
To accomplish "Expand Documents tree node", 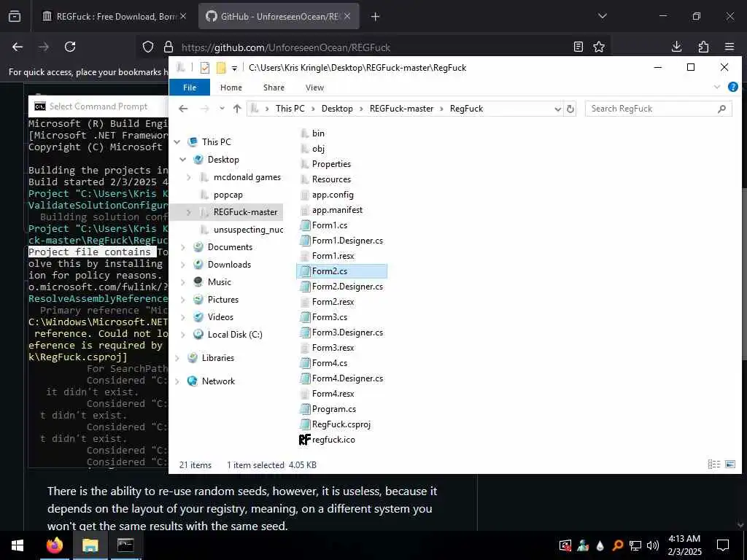I will pyautogui.click(x=183, y=247).
